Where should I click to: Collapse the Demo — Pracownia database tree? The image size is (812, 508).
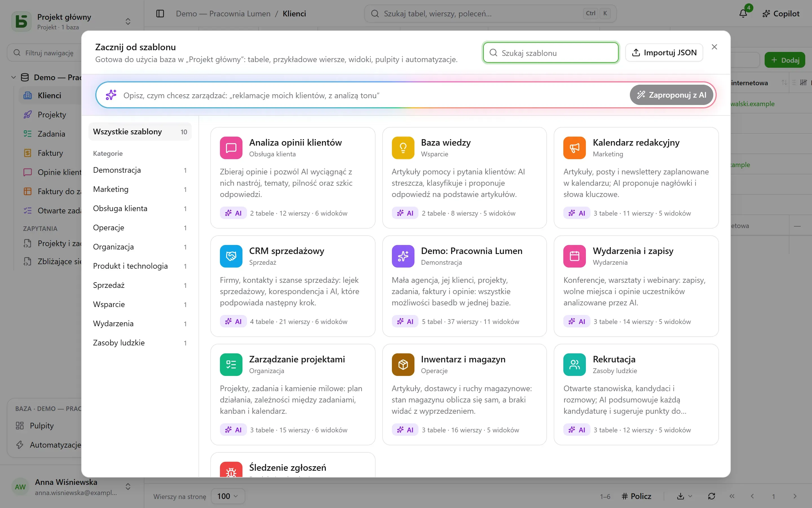coord(14,77)
